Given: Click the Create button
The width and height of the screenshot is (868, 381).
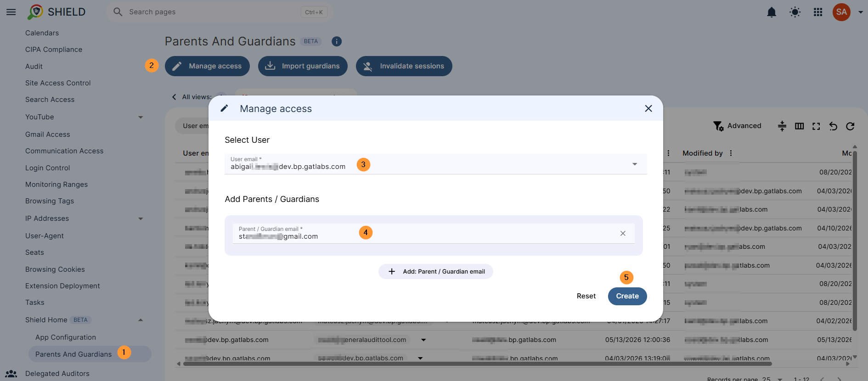Looking at the screenshot, I should coord(627,296).
